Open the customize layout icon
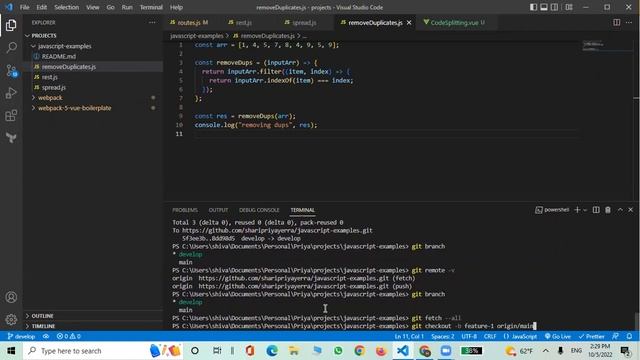This screenshot has width=640, height=360. coord(569,7)
